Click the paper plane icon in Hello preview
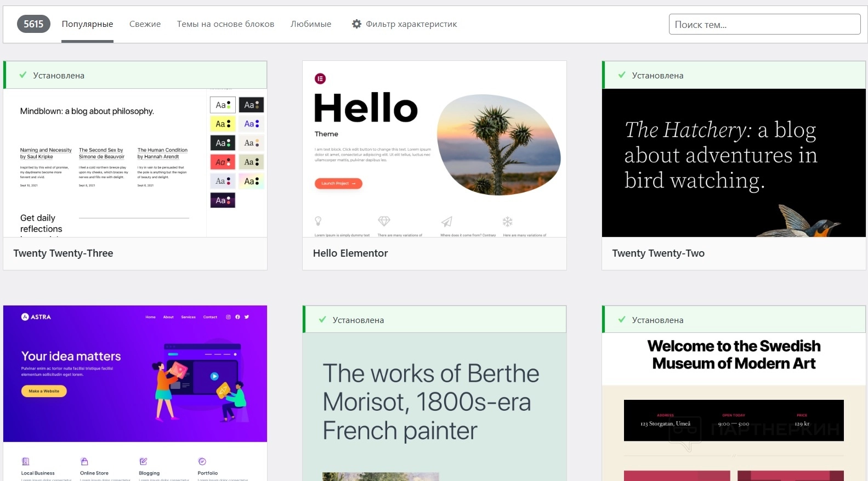 tap(447, 222)
